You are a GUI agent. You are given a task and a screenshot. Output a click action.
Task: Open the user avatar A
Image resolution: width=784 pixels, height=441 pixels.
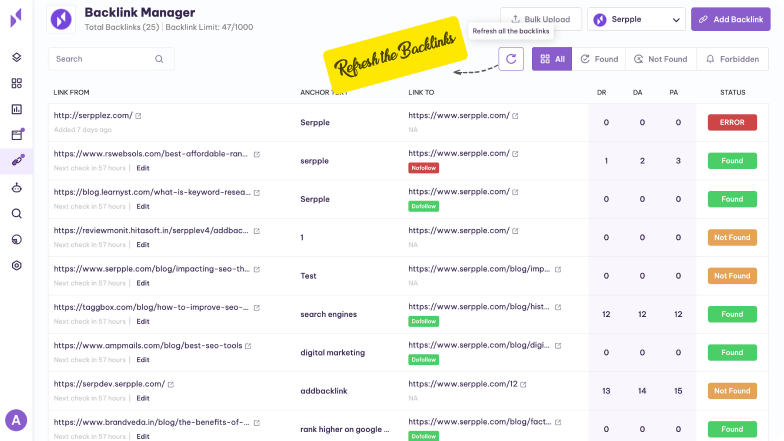click(16, 420)
